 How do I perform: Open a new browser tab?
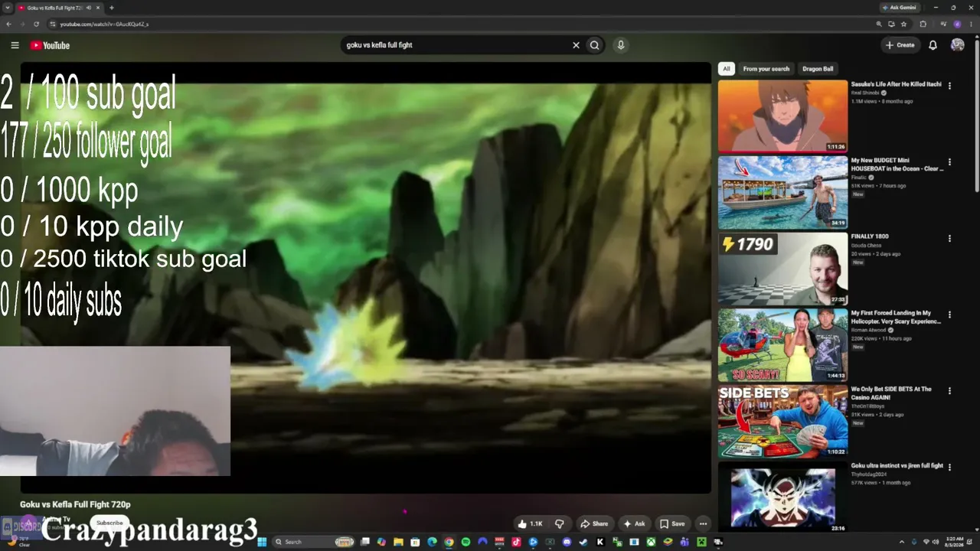pyautogui.click(x=112, y=8)
